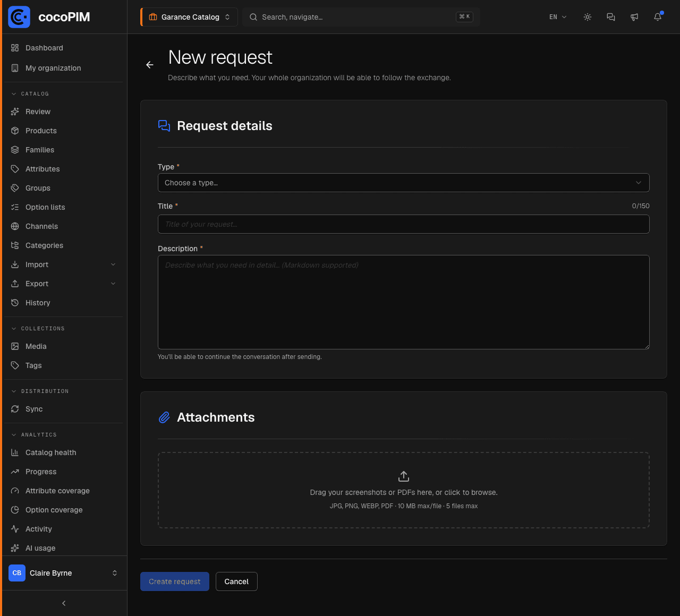
Task: Collapse the ANALYTICS section
Action: pos(34,434)
